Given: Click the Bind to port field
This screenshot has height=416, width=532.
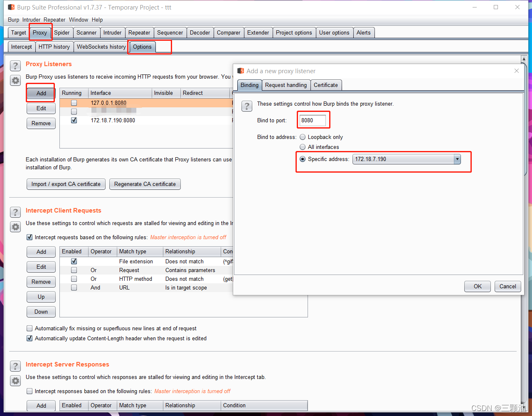Looking at the screenshot, I should click(x=313, y=120).
